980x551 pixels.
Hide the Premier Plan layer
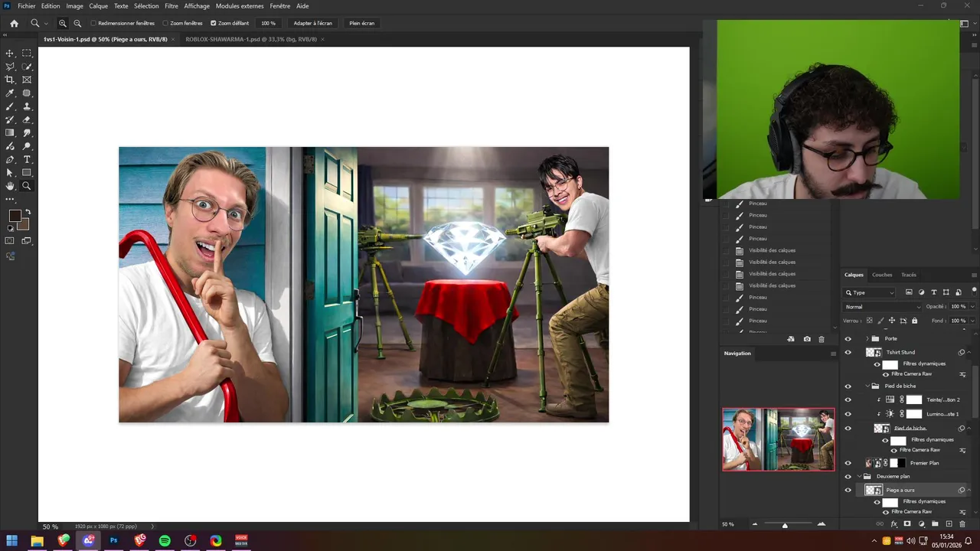[x=848, y=463]
